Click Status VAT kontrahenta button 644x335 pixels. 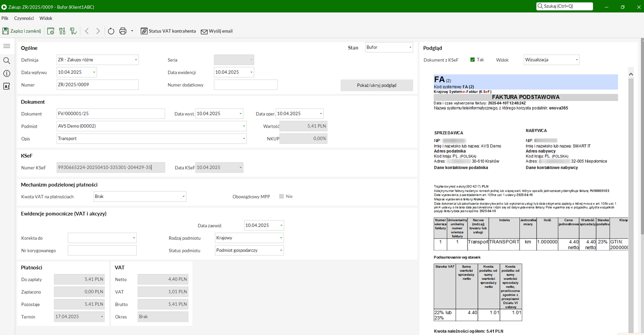(x=168, y=31)
